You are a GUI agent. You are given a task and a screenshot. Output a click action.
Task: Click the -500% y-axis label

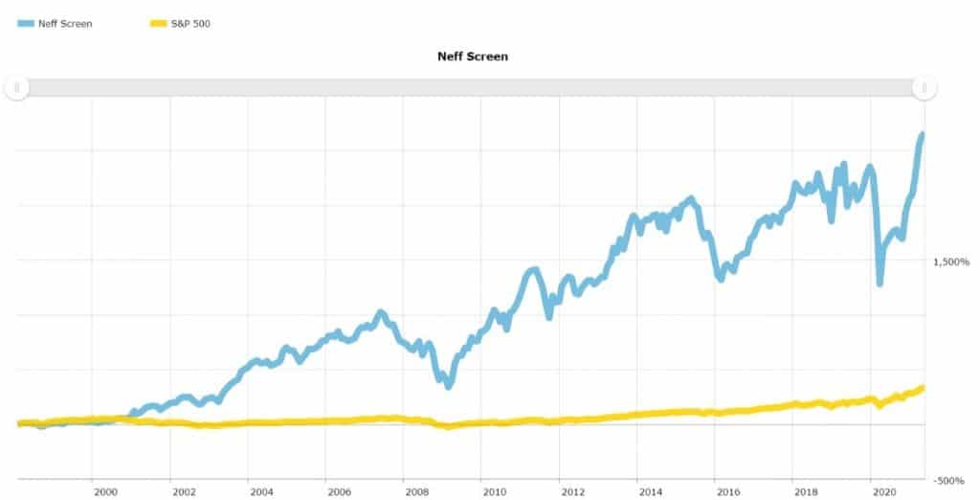pos(951,481)
